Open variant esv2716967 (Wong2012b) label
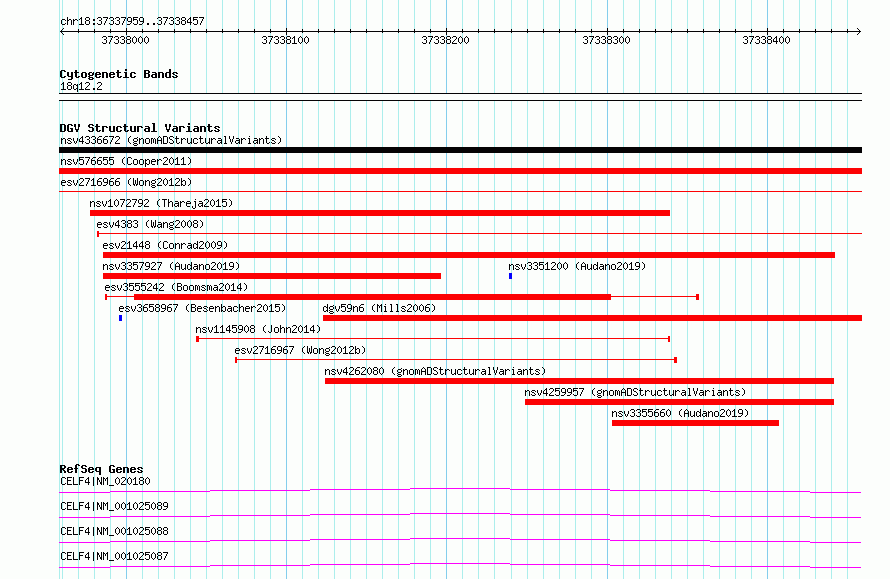Screen dimensions: 890x579 [x=300, y=350]
